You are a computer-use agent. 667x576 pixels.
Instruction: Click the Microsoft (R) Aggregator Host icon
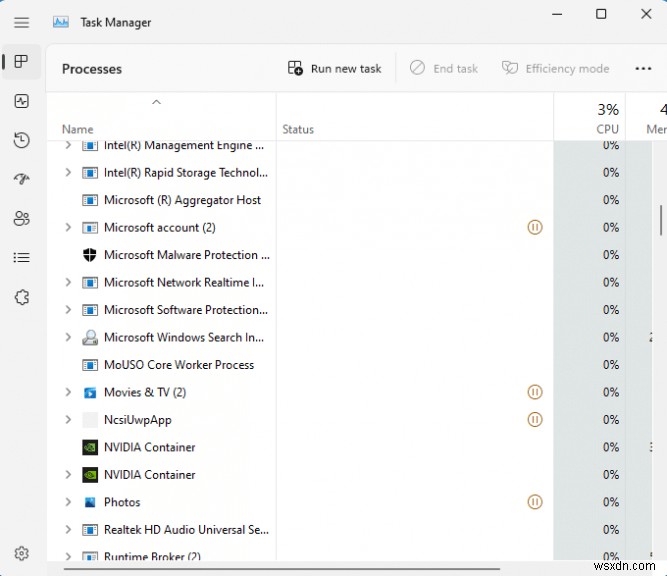pyautogui.click(x=90, y=200)
